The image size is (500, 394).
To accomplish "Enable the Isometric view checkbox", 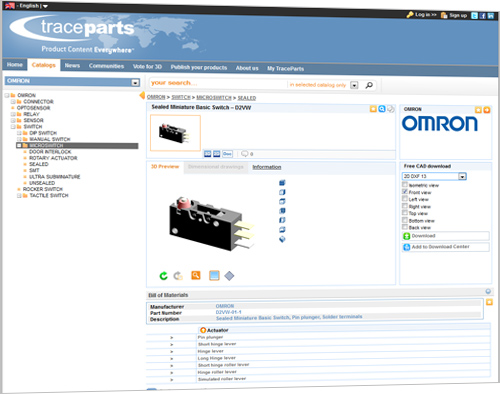I will [405, 185].
